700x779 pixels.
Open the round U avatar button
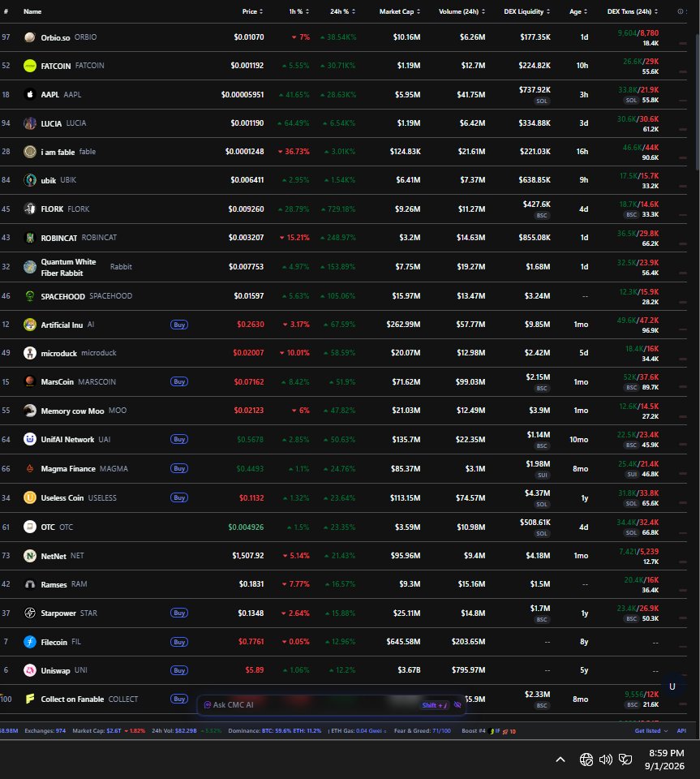coord(672,686)
